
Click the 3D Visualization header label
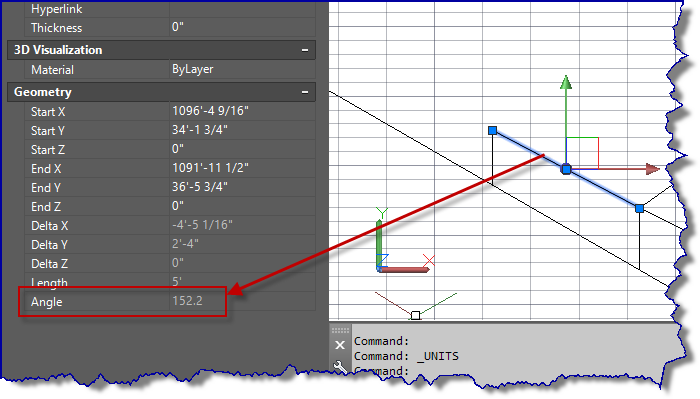tap(58, 50)
